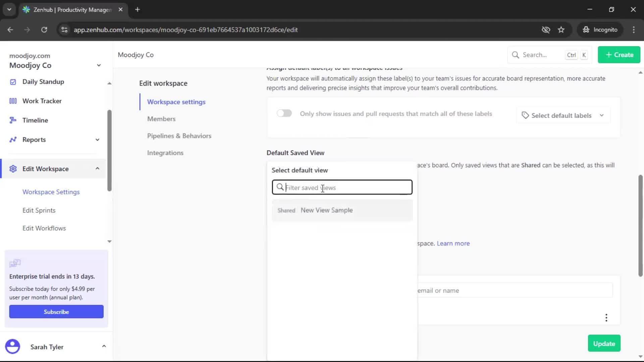This screenshot has height=362, width=644.
Task: Switch to the Members settings tab
Action: click(x=161, y=119)
